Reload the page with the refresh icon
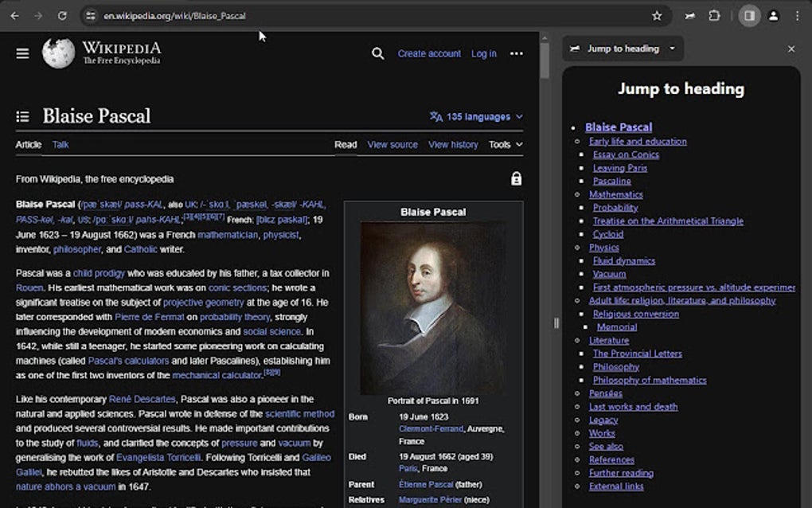Screen dimensions: 812x508 tap(63, 15)
